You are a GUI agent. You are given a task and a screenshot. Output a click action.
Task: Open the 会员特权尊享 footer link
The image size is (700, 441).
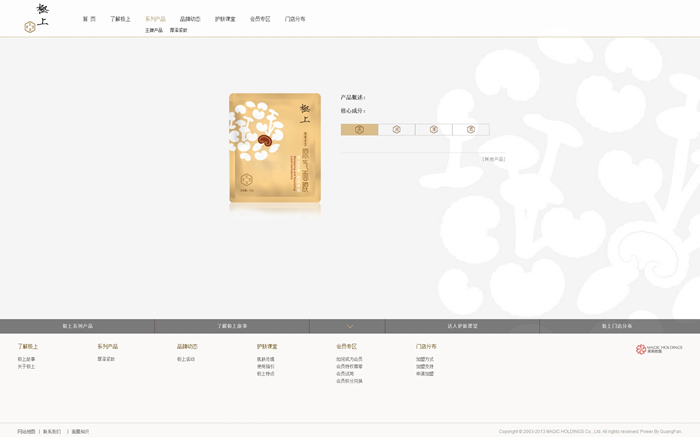(350, 366)
